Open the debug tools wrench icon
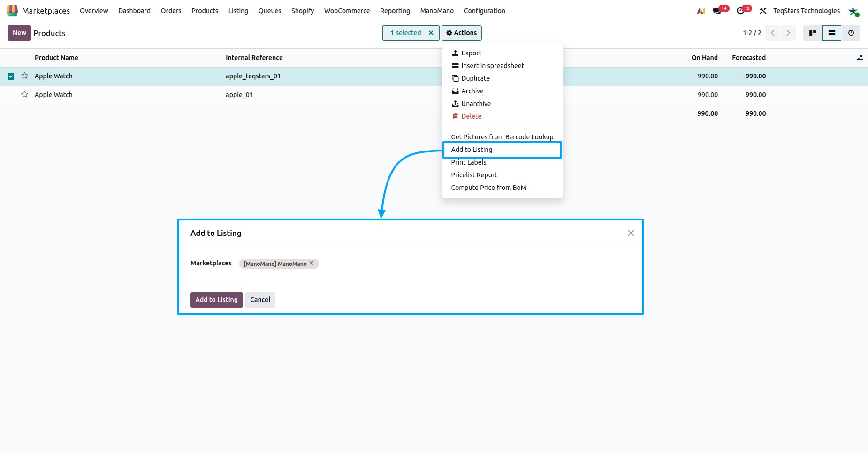Image resolution: width=868 pixels, height=453 pixels. coord(763,11)
